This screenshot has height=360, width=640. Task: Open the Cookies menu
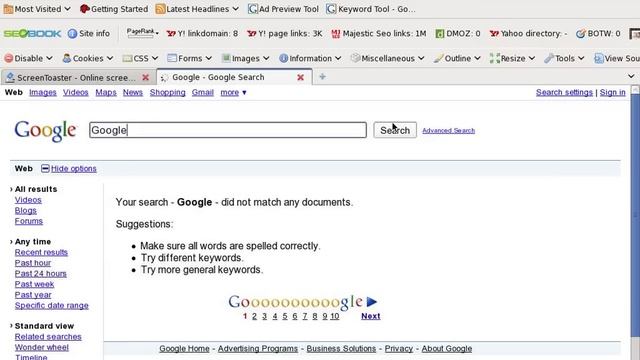87,58
